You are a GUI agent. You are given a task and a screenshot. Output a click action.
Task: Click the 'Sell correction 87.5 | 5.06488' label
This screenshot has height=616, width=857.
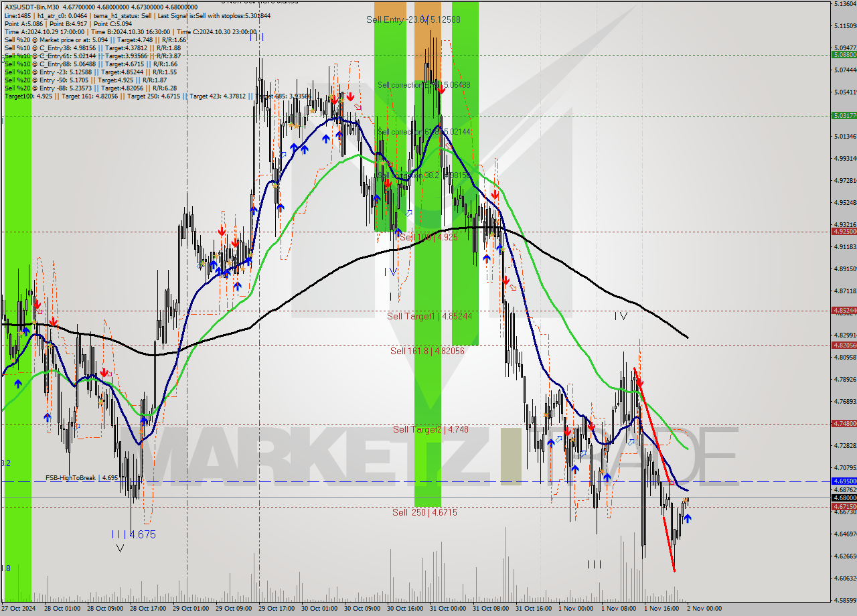tap(424, 85)
